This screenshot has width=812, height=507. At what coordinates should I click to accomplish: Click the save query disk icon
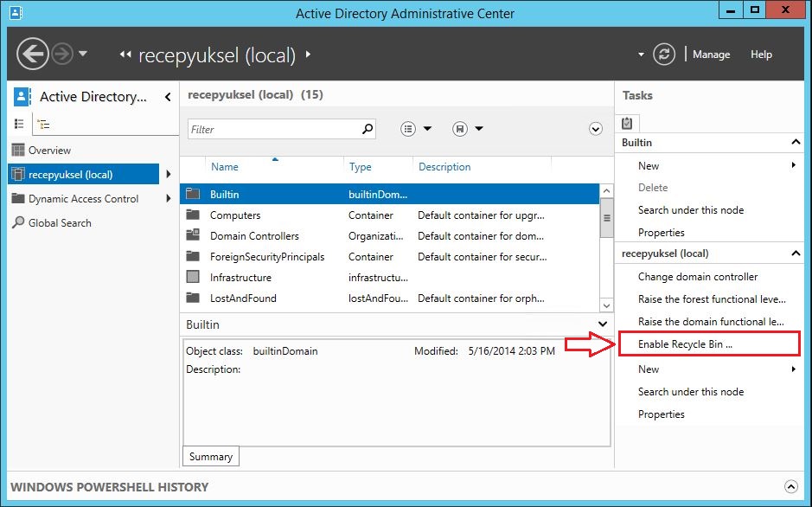460,129
